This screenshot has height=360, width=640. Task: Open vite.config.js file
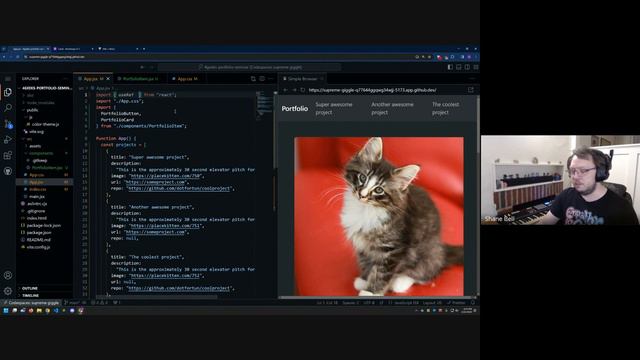[x=38, y=247]
